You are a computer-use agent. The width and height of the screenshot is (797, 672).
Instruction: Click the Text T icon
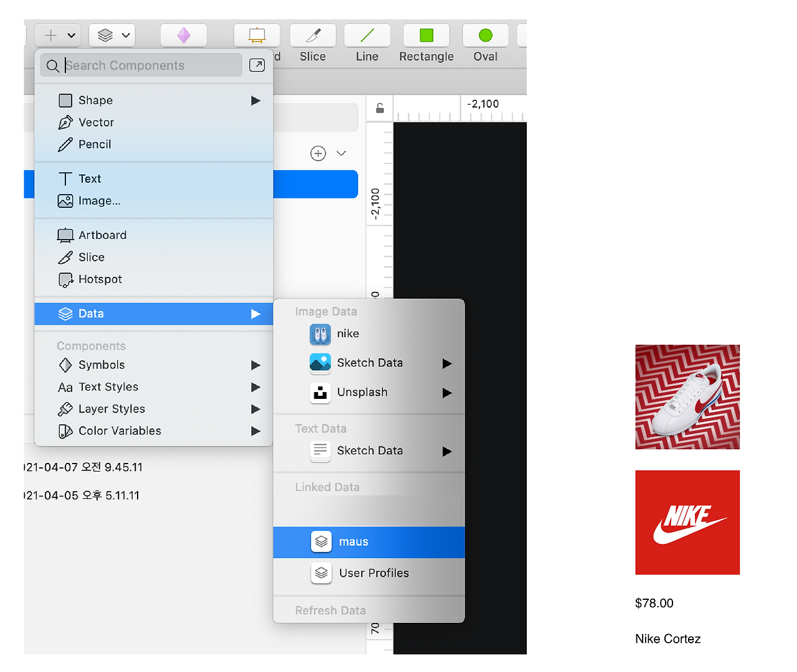pos(65,179)
